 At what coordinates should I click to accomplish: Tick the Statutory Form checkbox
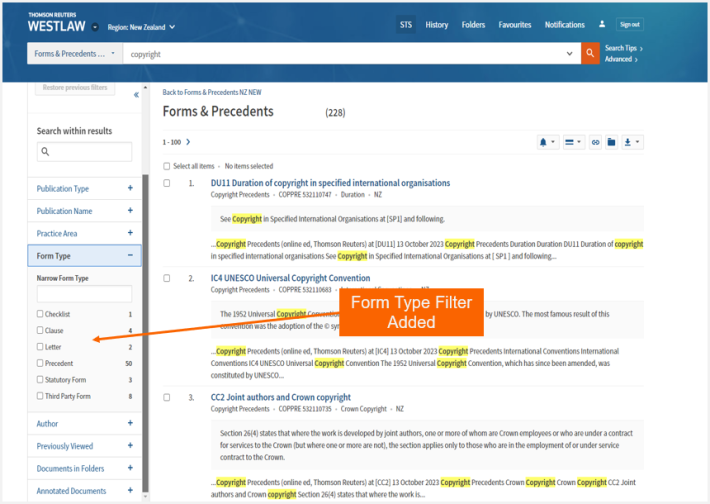[40, 379]
